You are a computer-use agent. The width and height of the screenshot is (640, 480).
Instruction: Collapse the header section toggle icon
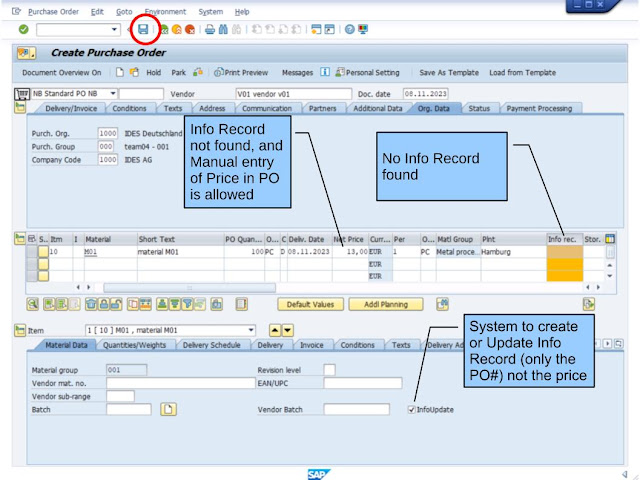pyautogui.click(x=20, y=107)
